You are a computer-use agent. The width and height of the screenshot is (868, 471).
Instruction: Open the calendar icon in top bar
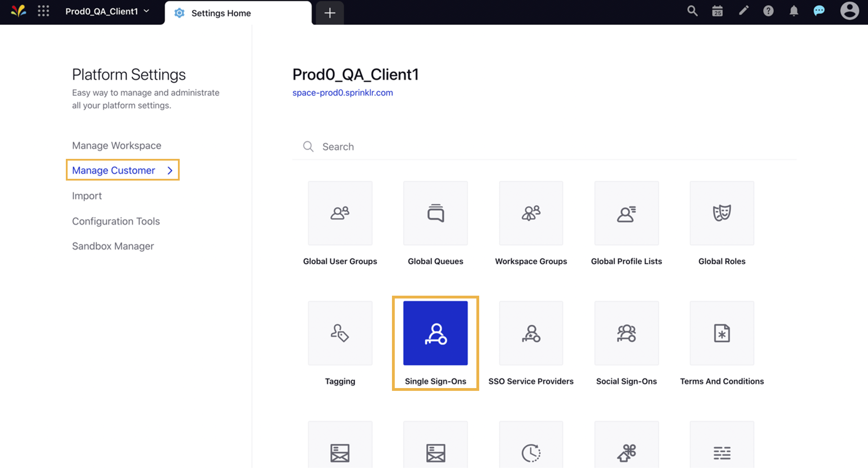tap(717, 11)
